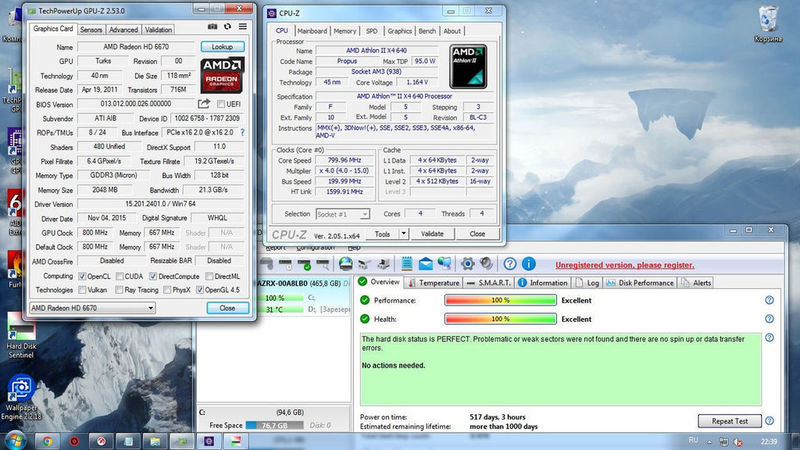The width and height of the screenshot is (800, 450).
Task: Click the CPU-Z Tools button
Action: (x=383, y=234)
